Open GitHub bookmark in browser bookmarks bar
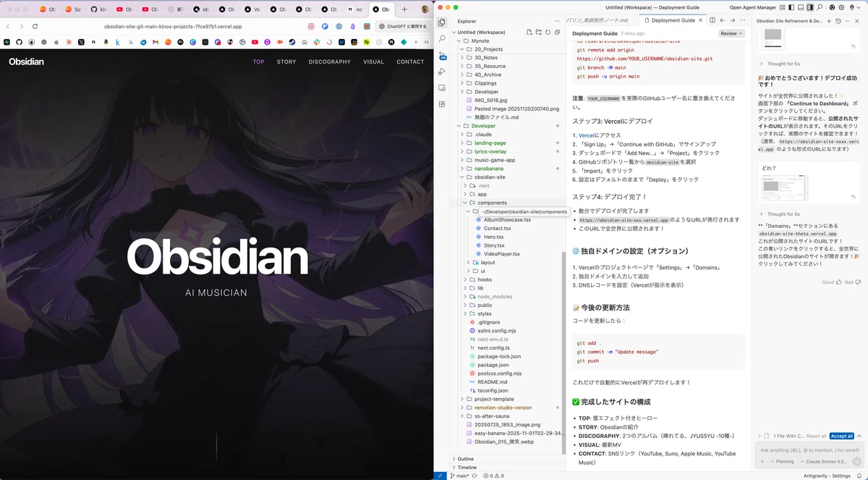Viewport: 868px width, 480px height. (20, 42)
